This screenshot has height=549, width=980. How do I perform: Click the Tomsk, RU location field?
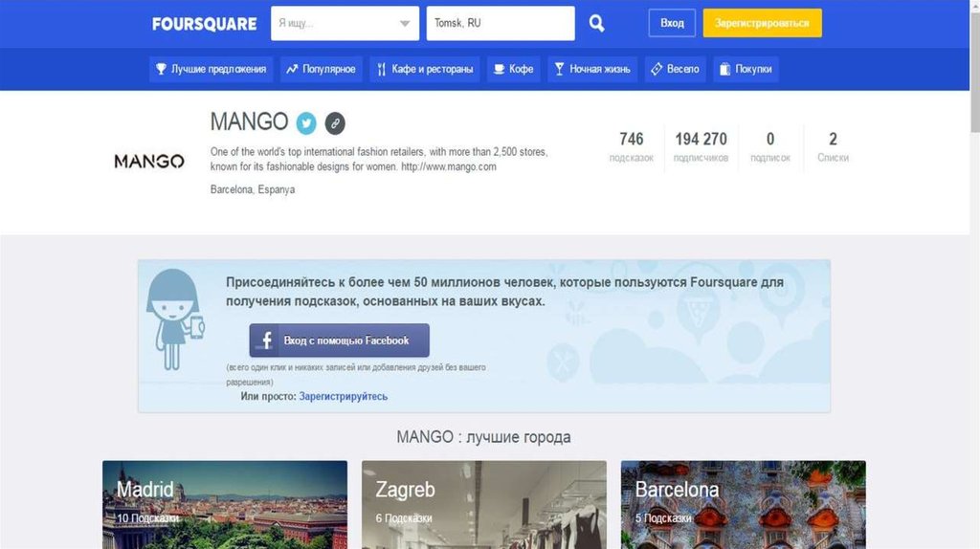tap(501, 23)
